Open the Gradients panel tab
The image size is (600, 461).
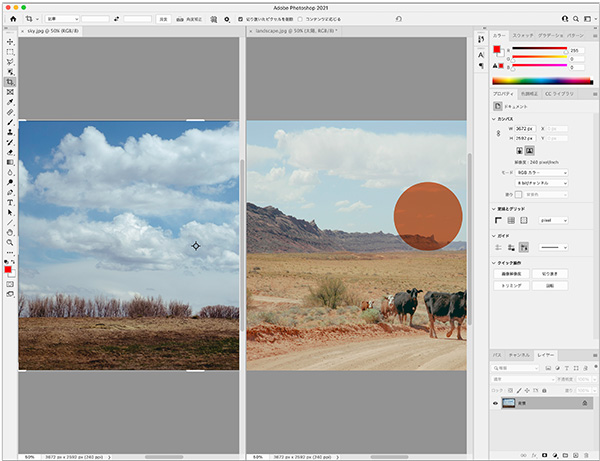tap(550, 36)
